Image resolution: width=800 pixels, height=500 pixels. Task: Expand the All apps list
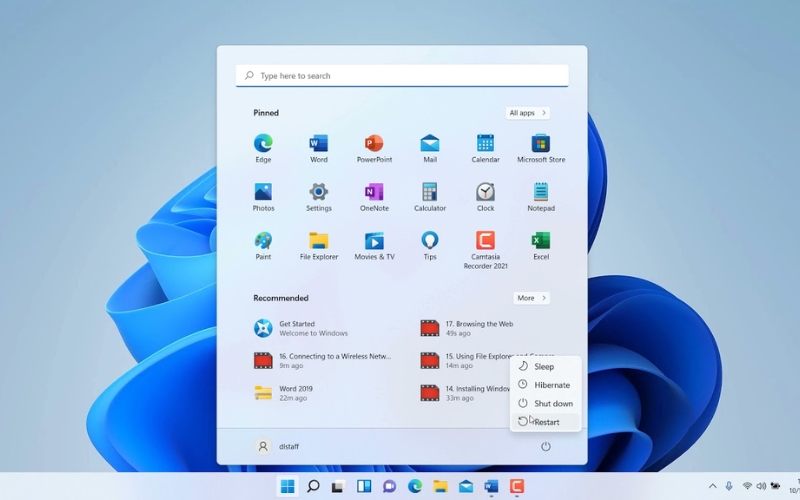coord(528,113)
